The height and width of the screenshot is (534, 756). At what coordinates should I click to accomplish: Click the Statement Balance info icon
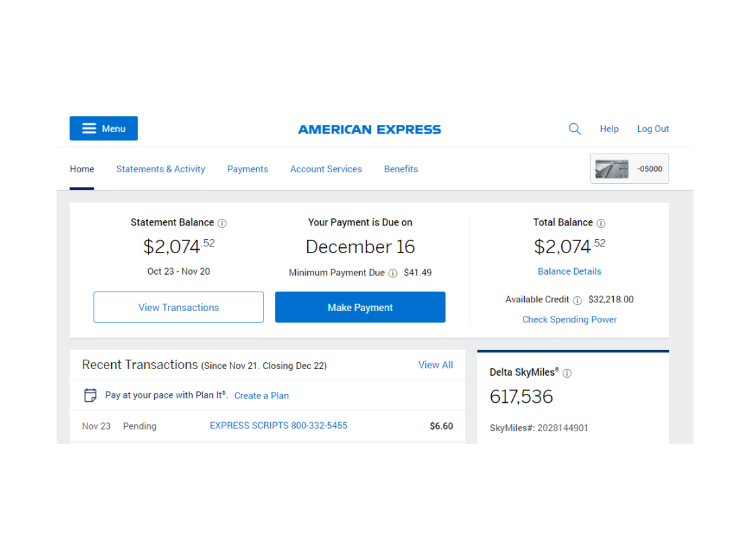[222, 223]
